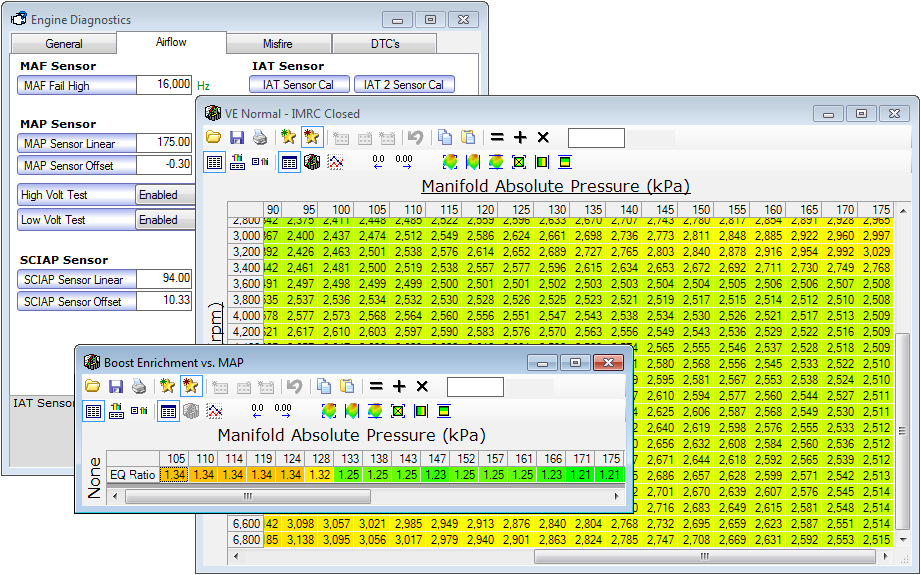This screenshot has height=575, width=921.
Task: Toggle grid-only view in Boost Enrichment window
Action: click(x=93, y=411)
